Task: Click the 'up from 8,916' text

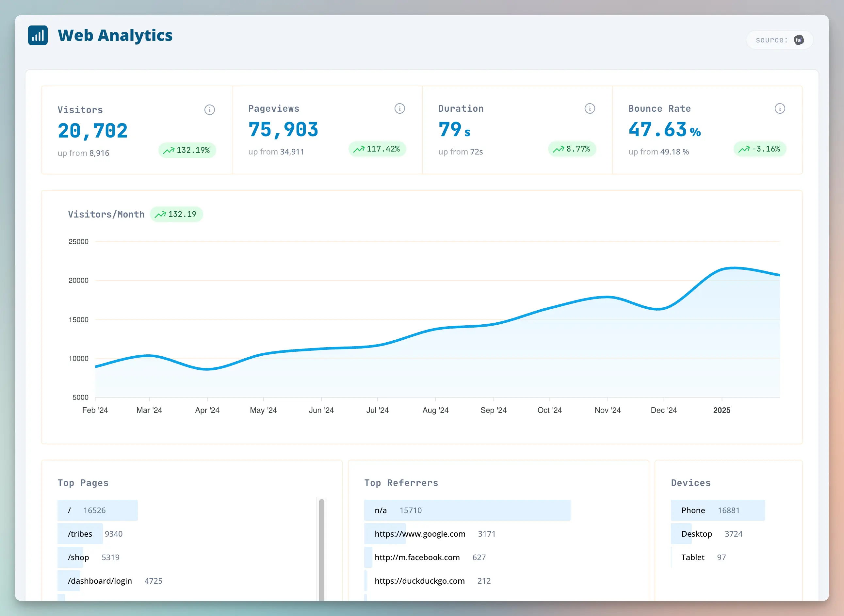Action: (84, 153)
